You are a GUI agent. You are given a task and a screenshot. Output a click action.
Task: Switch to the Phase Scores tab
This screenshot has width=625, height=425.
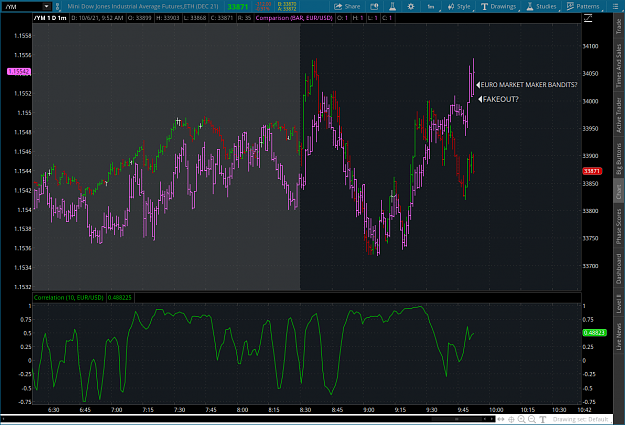(619, 226)
